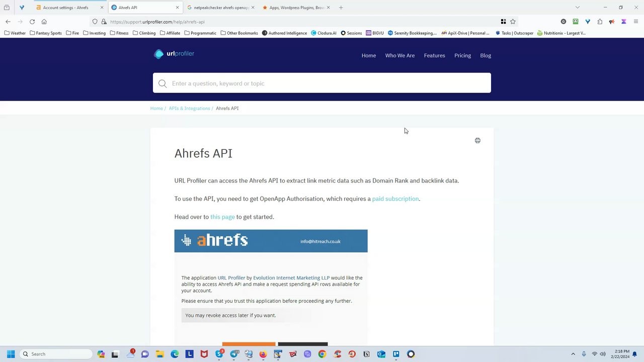Open the Fantasy Sports bookmarks folder

pyautogui.click(x=46, y=33)
